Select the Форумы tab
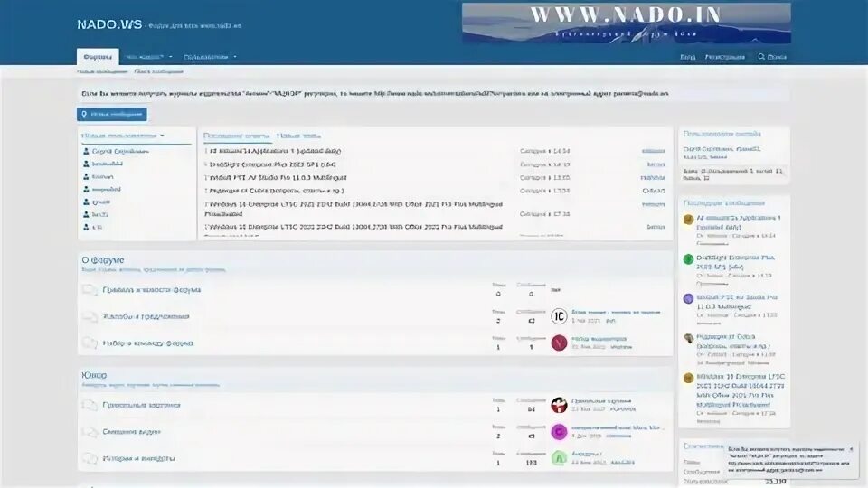The width and height of the screenshot is (868, 488). pos(98,56)
